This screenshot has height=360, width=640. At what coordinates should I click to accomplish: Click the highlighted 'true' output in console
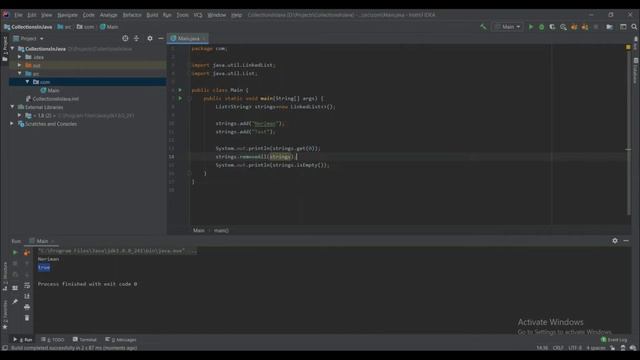(x=44, y=267)
